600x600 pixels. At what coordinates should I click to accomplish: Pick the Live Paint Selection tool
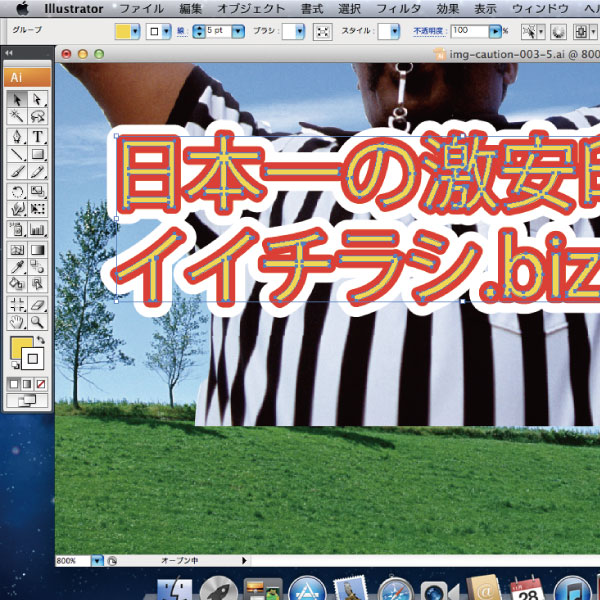coord(37,284)
